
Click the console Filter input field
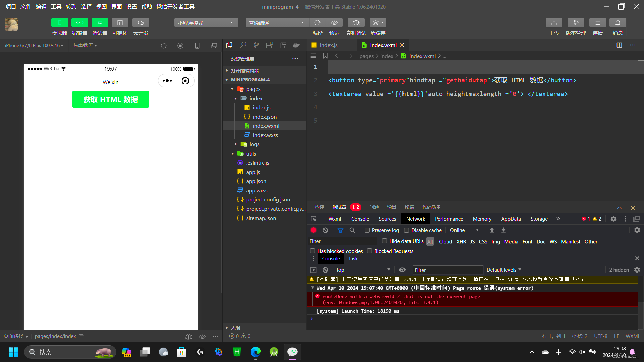click(x=447, y=270)
